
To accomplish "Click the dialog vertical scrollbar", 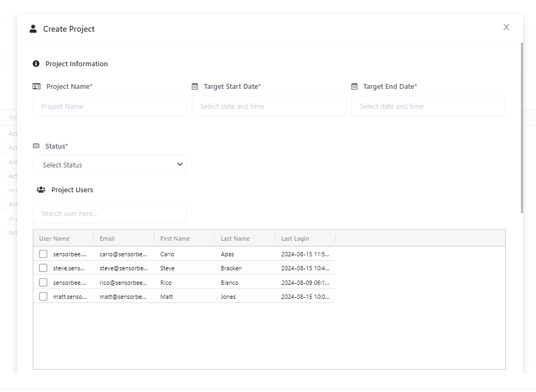I will pos(521,128).
